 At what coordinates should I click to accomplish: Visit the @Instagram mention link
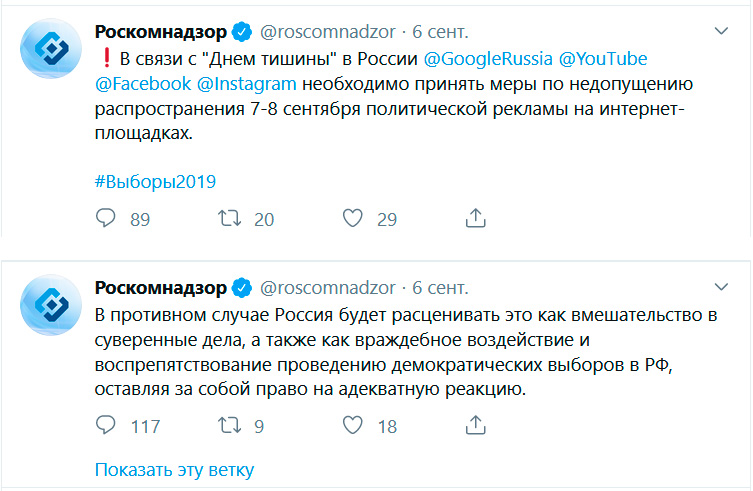(x=247, y=84)
